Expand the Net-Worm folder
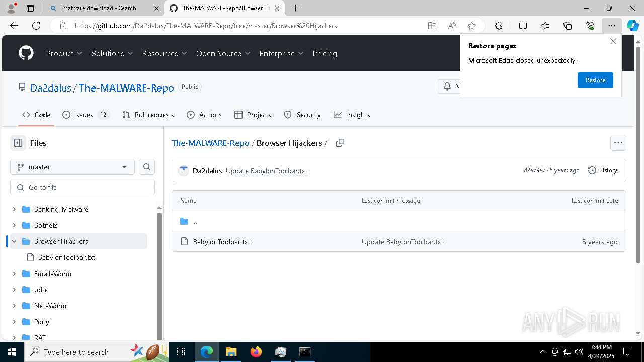The height and width of the screenshot is (362, 644). click(14, 306)
